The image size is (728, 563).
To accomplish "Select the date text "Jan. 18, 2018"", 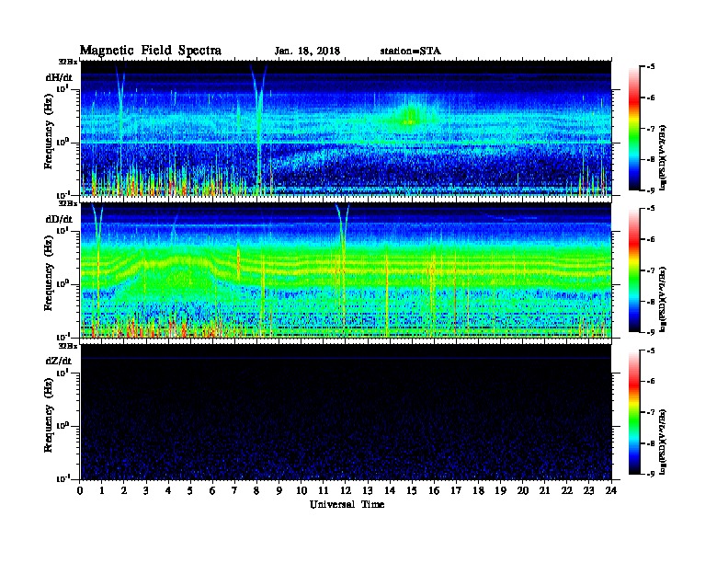I will [x=307, y=52].
